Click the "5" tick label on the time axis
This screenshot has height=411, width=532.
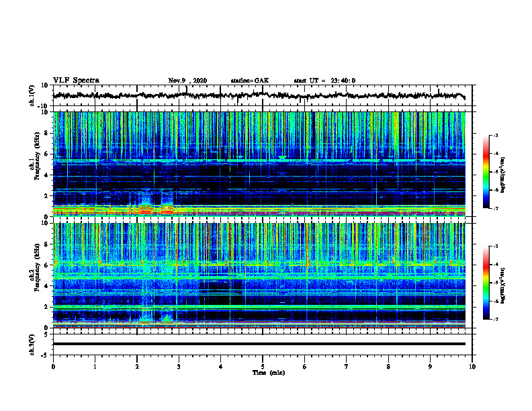pos(263,367)
